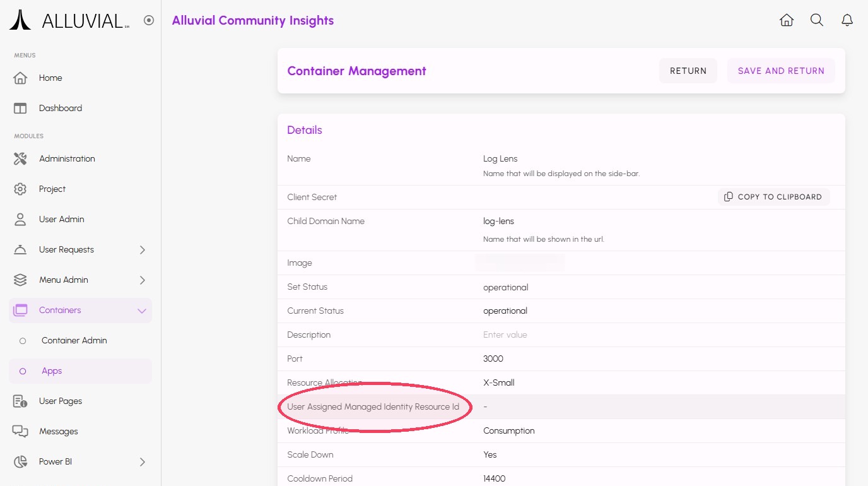Select Administration in the sidebar
Screen dimensions: 868x486
pyautogui.click(x=81, y=159)
